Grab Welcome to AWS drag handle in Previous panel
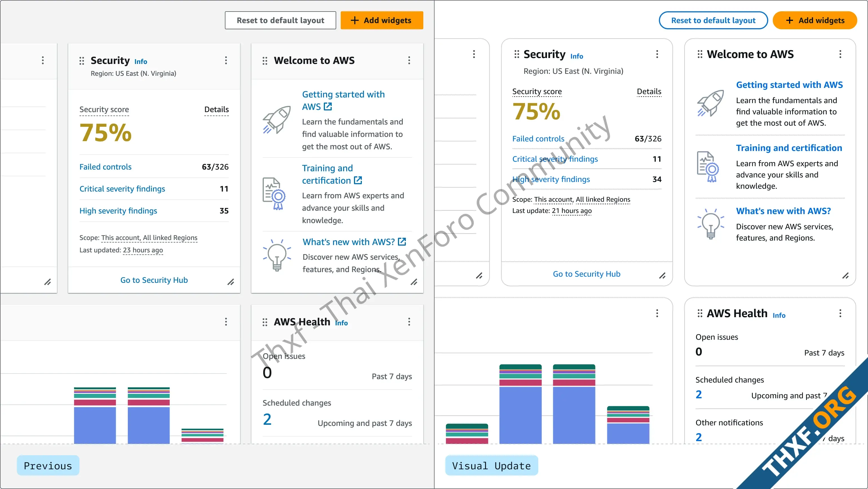This screenshot has width=868, height=489. click(x=265, y=61)
